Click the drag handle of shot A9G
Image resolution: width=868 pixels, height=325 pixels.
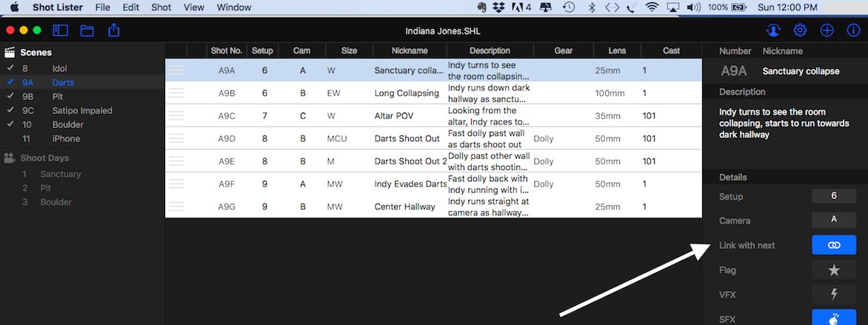(176, 207)
